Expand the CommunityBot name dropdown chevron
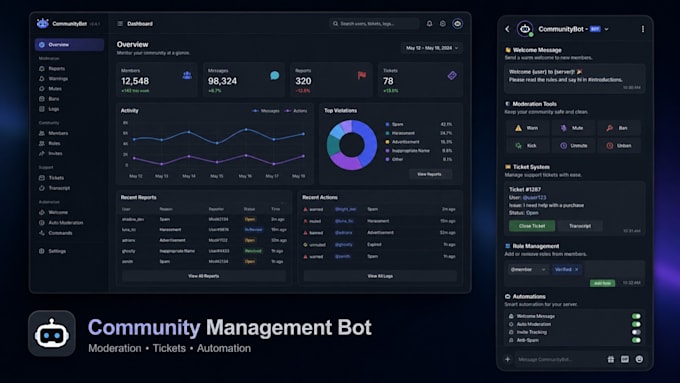680x383 pixels. coord(606,29)
